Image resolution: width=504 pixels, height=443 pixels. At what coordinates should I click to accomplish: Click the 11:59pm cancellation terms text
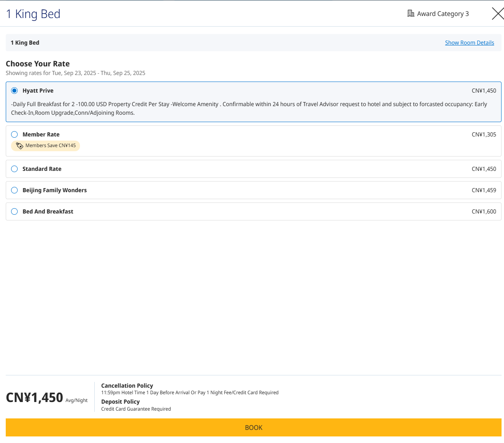pyautogui.click(x=190, y=393)
